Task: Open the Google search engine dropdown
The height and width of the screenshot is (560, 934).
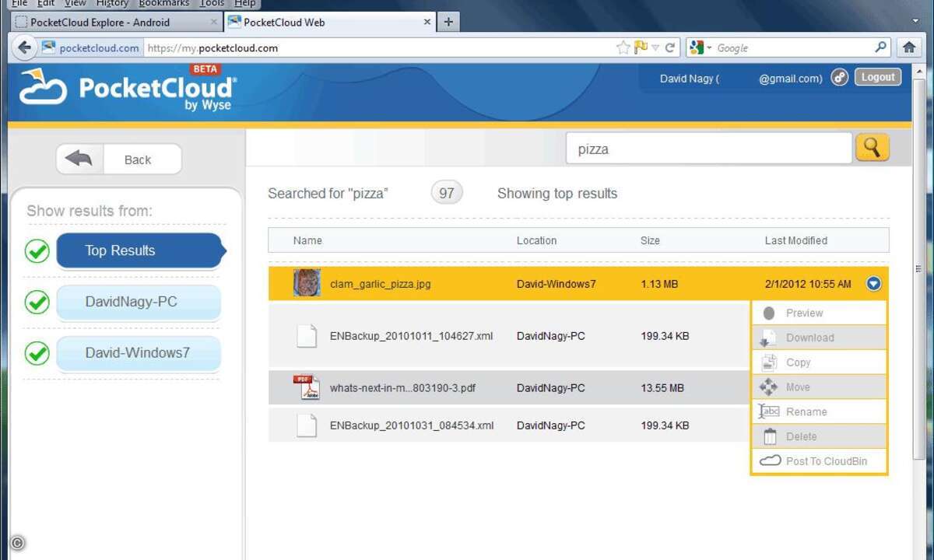Action: tap(701, 48)
